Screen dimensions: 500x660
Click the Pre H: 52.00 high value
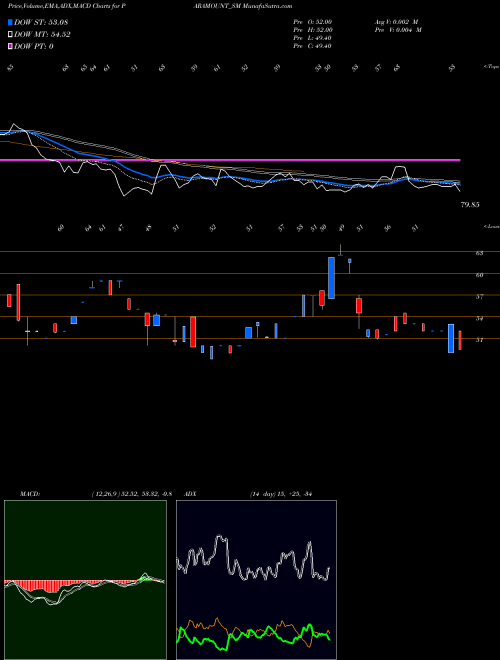313,30
